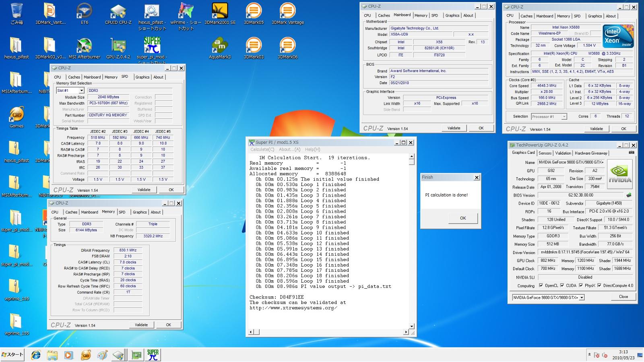Open the Calculate menu in Super PI
Image resolution: width=644 pixels, height=362 pixels.
point(262,149)
